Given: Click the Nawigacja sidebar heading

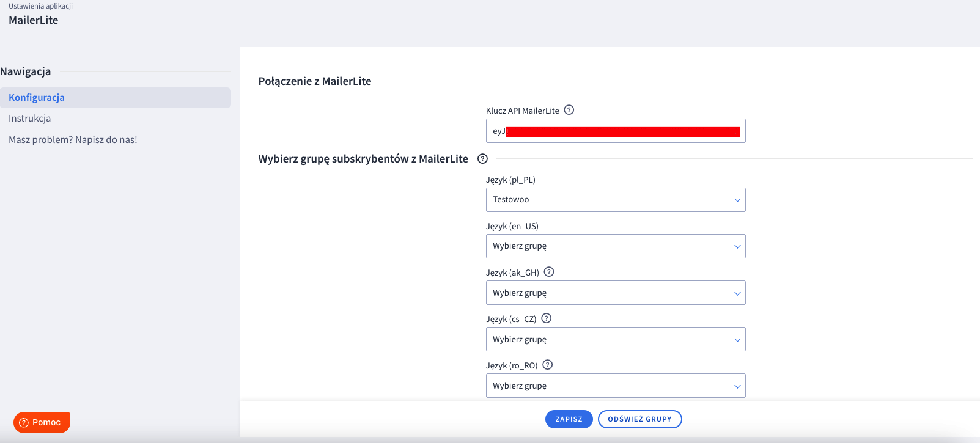Looking at the screenshot, I should [x=26, y=71].
